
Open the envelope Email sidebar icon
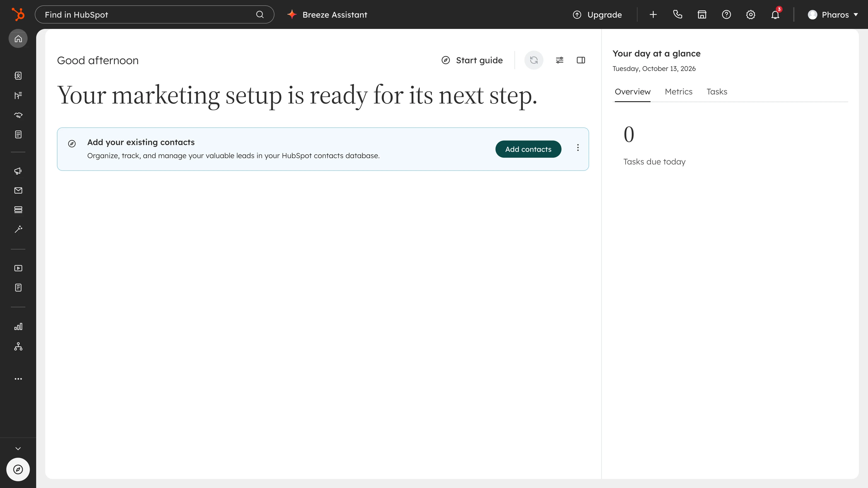coord(18,191)
